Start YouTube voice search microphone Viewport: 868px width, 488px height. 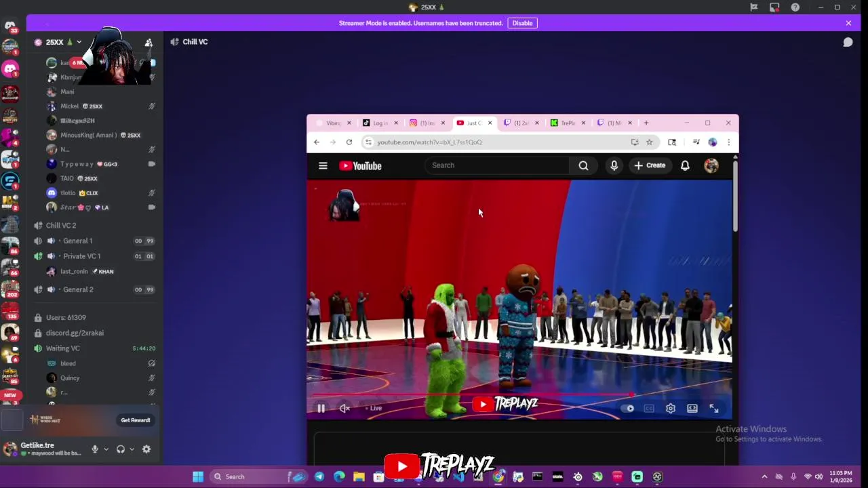(x=614, y=165)
